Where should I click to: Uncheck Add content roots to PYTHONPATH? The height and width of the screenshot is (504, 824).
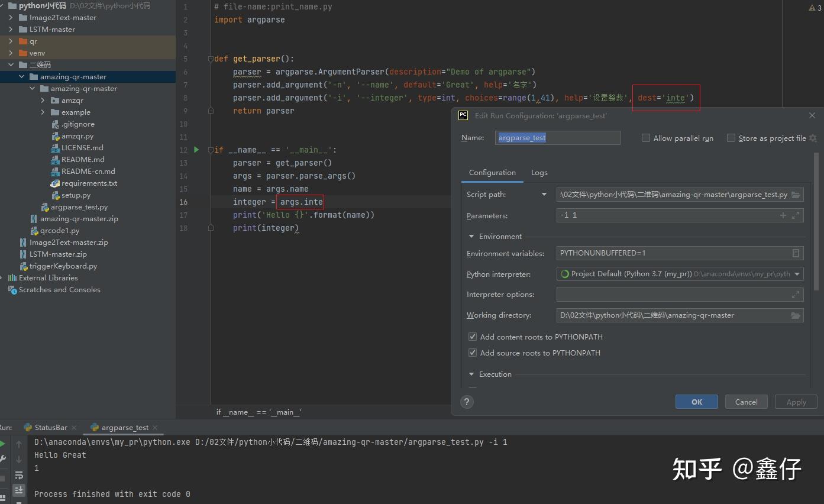point(473,337)
